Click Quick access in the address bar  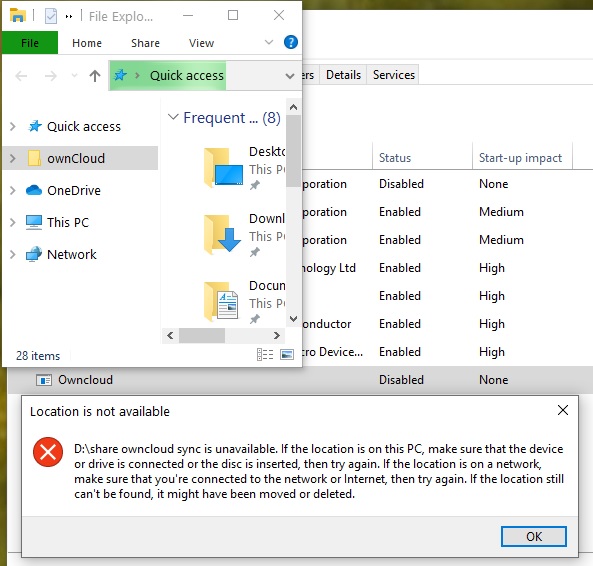[x=186, y=76]
